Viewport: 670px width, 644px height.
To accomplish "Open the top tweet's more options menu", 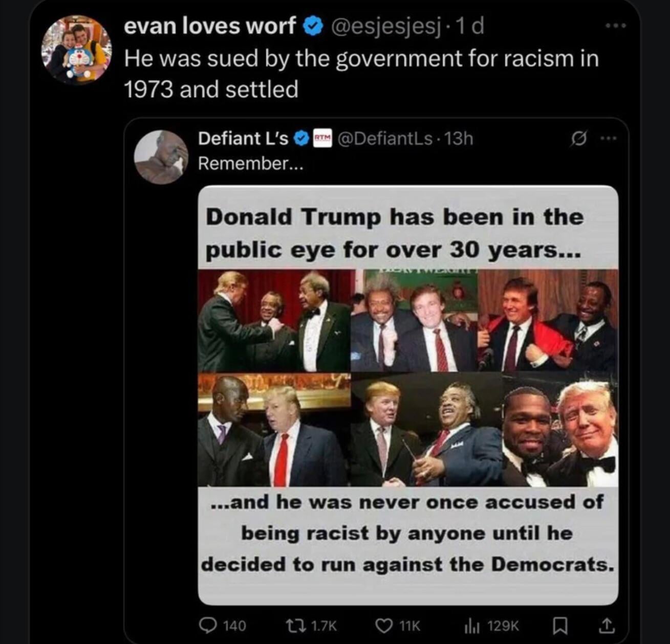I will click(615, 26).
